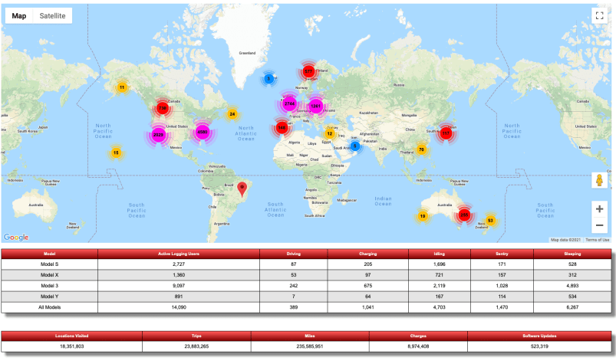Click the Model 3 charging value 675
Screen dimensions: 616x364
point(367,286)
